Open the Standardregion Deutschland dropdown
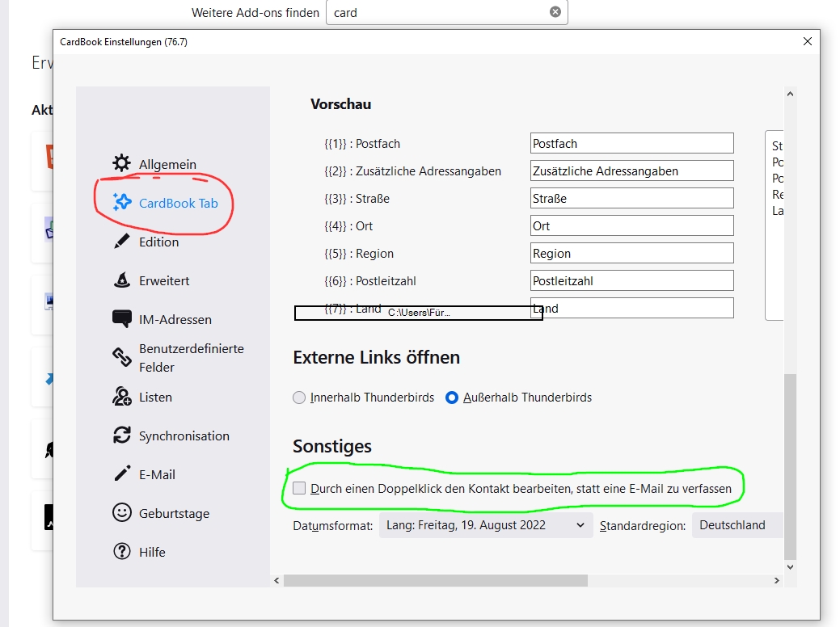 coord(737,525)
